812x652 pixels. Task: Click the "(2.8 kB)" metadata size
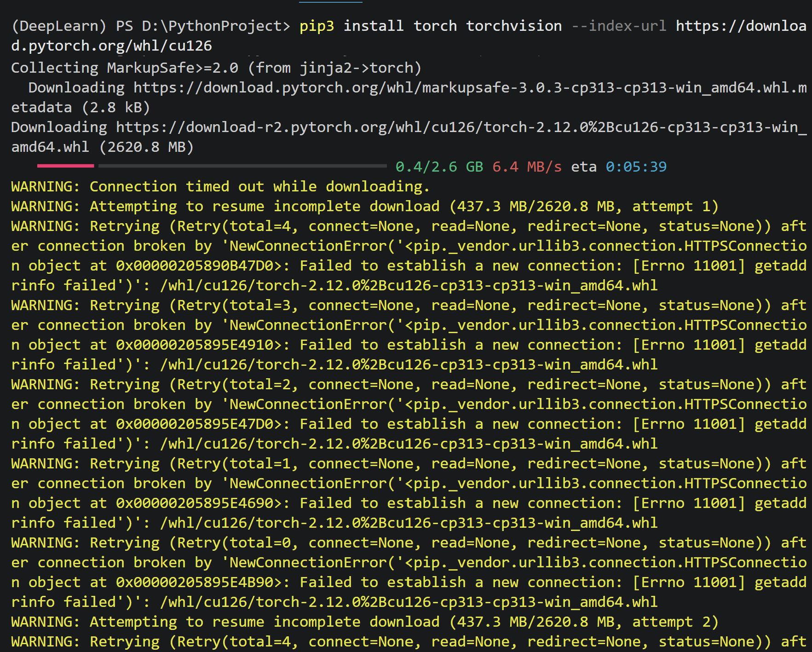[x=116, y=108]
